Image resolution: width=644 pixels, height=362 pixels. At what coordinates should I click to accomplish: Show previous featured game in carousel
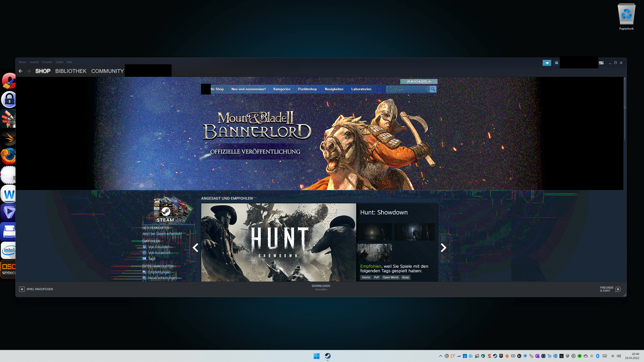click(195, 248)
